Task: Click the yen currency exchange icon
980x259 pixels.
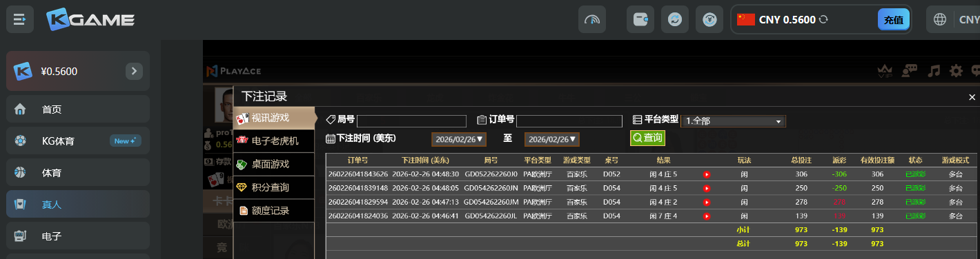Action: 709,19
